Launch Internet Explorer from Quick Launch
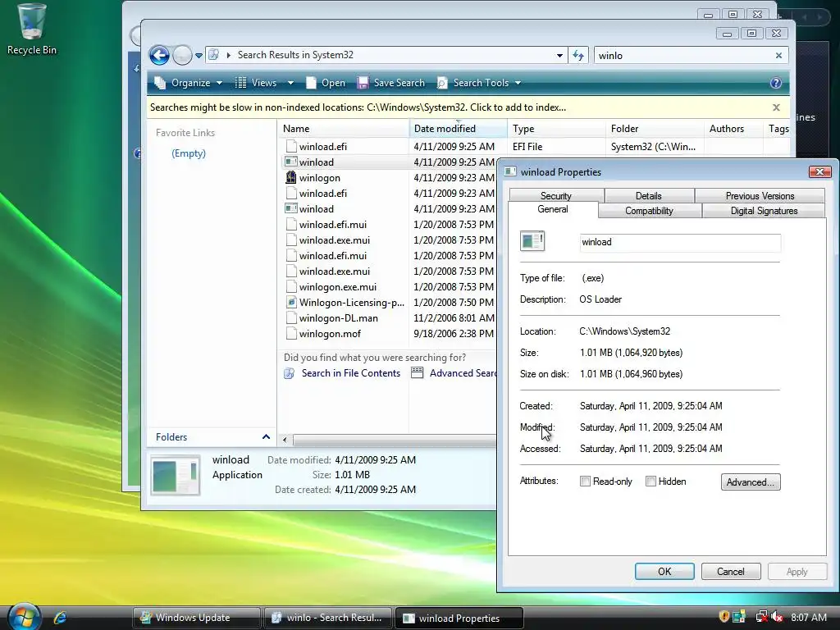This screenshot has height=630, width=840. tap(60, 618)
